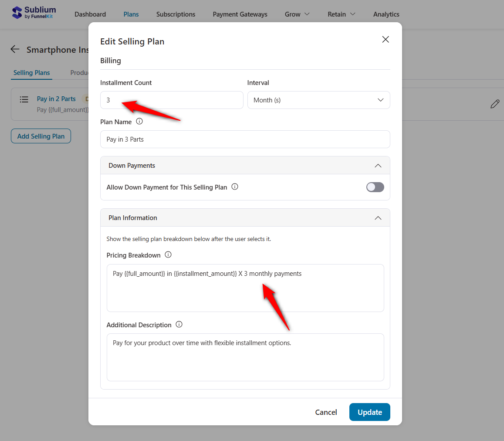The width and height of the screenshot is (504, 441).
Task: Select the pencil edit icon on the plan row
Action: point(495,104)
